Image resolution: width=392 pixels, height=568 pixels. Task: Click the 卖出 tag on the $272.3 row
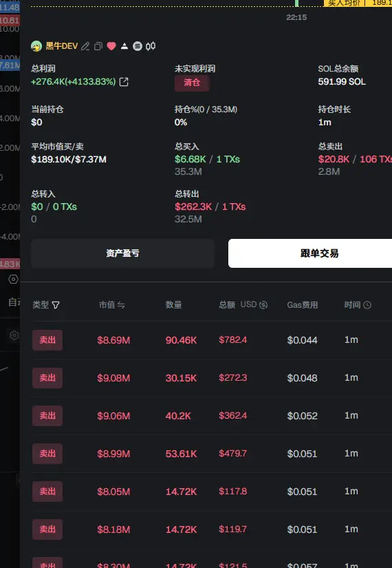click(x=47, y=378)
